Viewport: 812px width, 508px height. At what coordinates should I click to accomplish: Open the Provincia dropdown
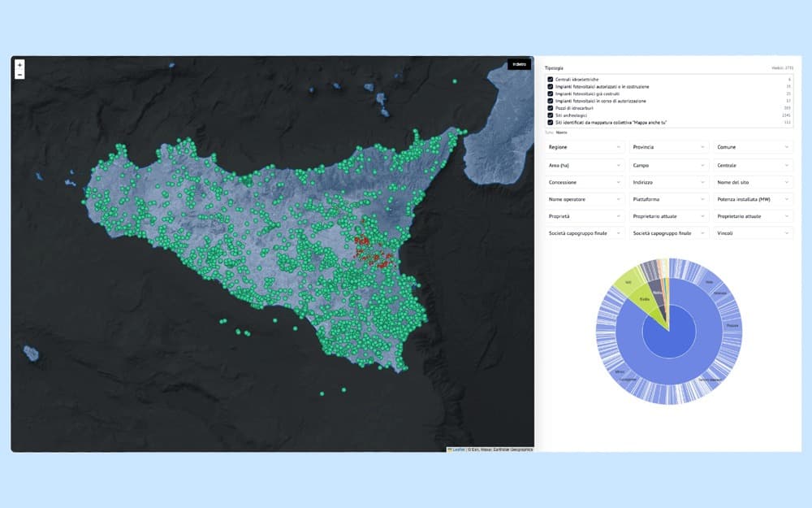pyautogui.click(x=668, y=147)
